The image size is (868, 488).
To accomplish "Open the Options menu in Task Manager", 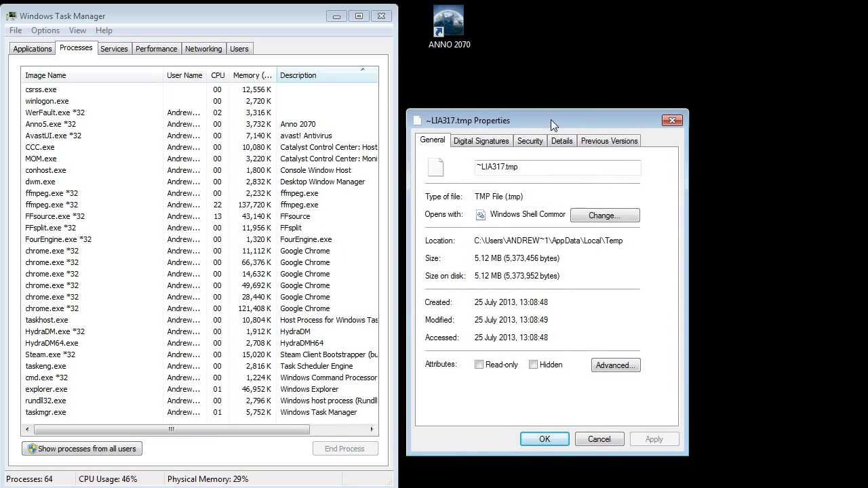I will click(45, 30).
